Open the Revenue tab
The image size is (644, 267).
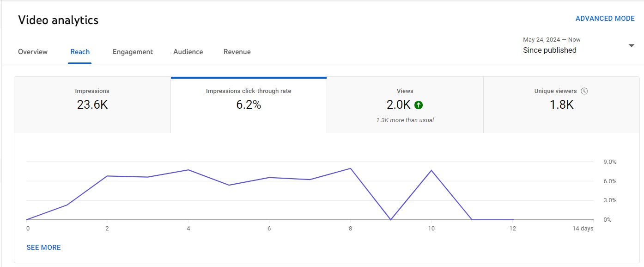[x=237, y=52]
